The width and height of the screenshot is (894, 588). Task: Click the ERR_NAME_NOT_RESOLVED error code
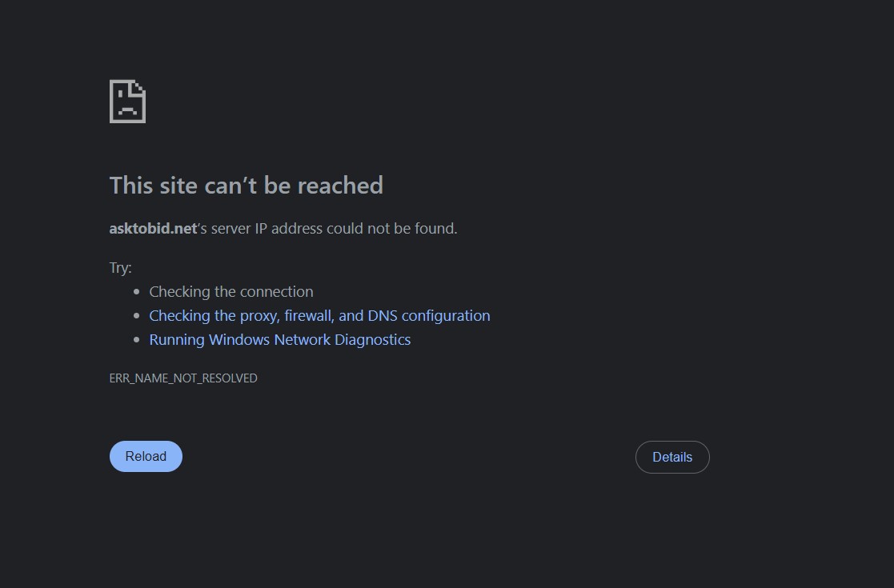pyautogui.click(x=183, y=378)
